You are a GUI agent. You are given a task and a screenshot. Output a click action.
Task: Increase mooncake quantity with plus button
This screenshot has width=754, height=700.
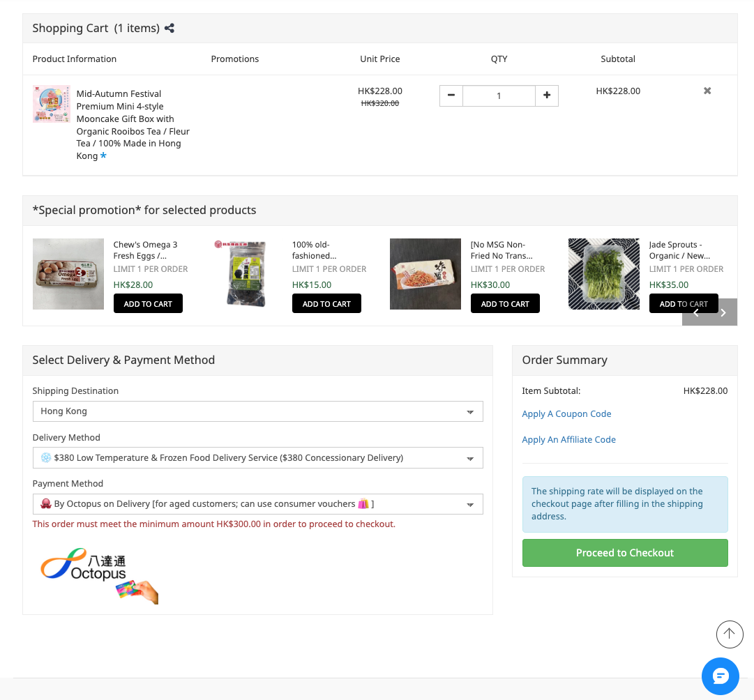[x=546, y=96]
